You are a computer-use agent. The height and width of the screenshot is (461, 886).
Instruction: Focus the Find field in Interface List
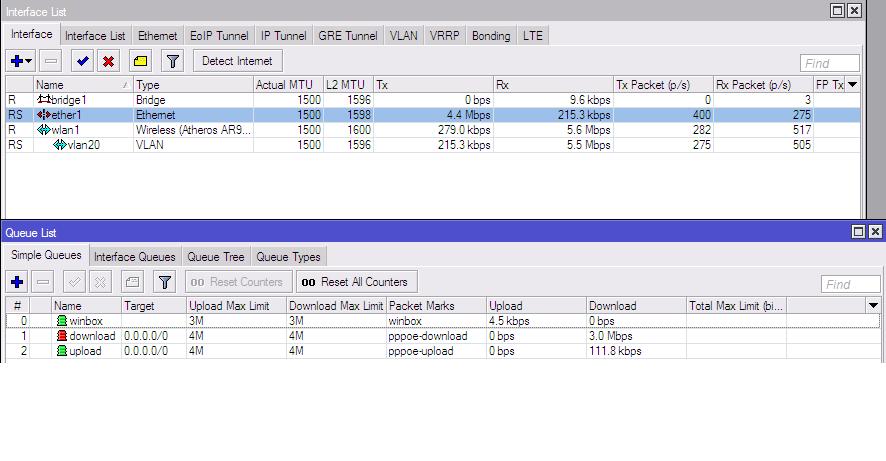tap(829, 63)
